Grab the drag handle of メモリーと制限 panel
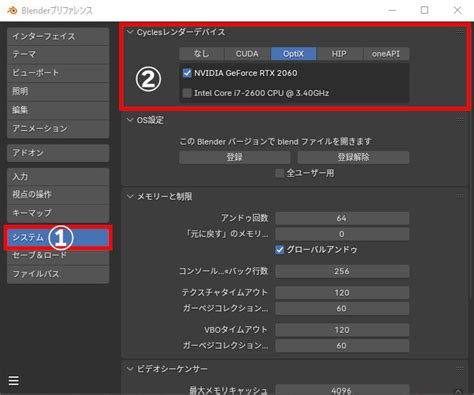 coord(460,196)
